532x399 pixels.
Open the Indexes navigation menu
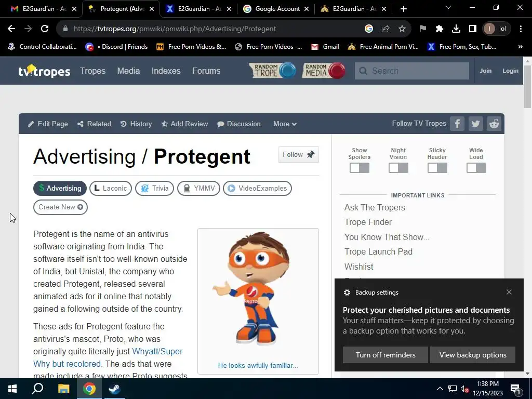pyautogui.click(x=166, y=71)
